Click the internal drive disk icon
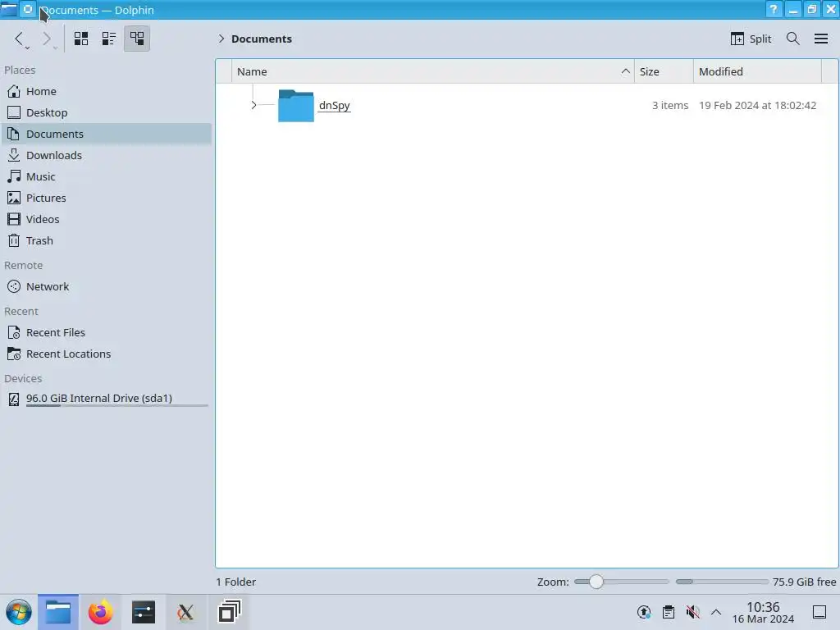 (14, 399)
